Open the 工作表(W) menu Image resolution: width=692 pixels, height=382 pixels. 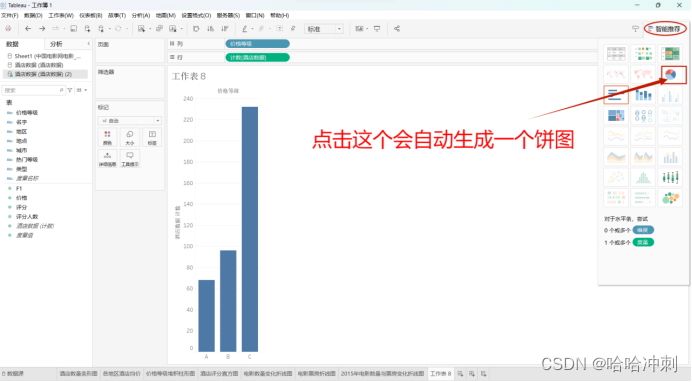point(61,15)
